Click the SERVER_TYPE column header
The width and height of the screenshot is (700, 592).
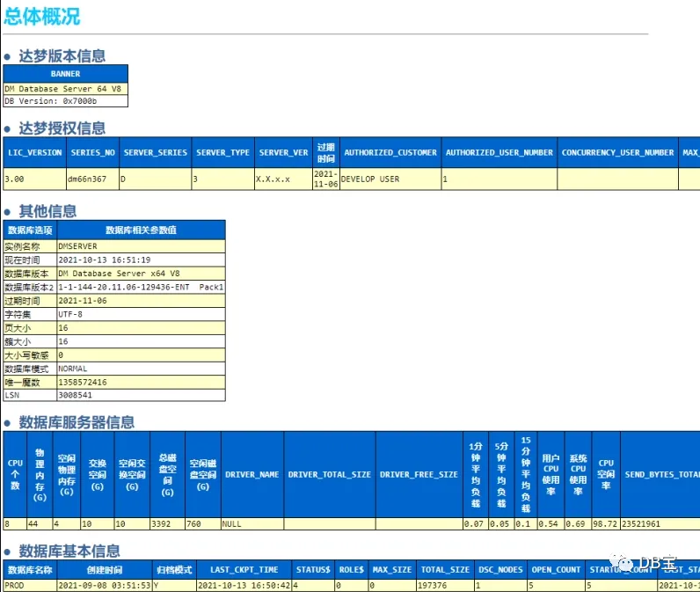pos(222,152)
